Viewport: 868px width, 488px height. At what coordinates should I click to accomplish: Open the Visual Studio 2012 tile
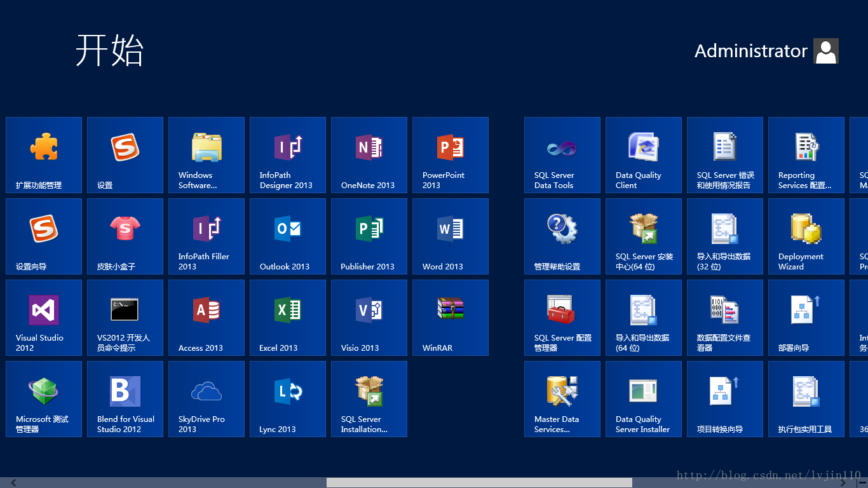click(44, 318)
